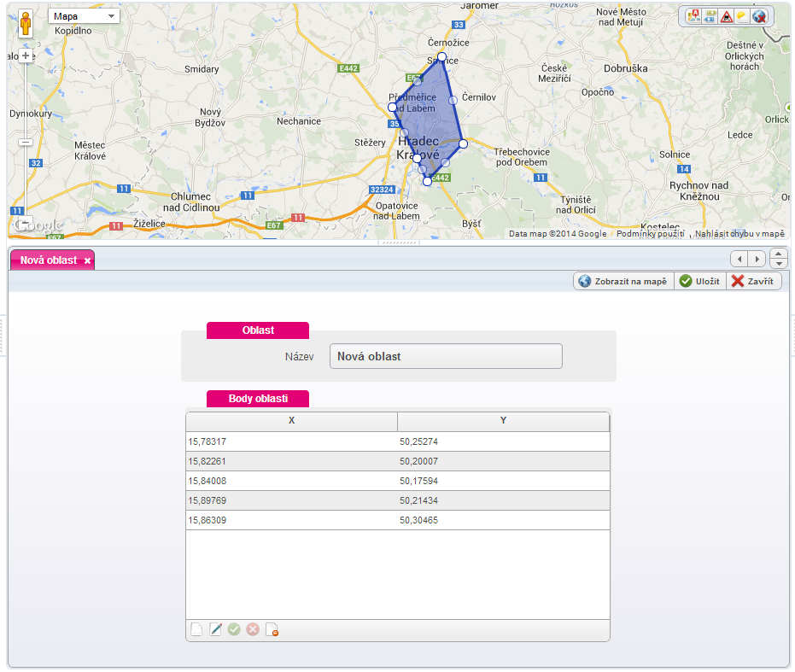
Task: Click the green and blue signposts icon
Action: tap(710, 17)
